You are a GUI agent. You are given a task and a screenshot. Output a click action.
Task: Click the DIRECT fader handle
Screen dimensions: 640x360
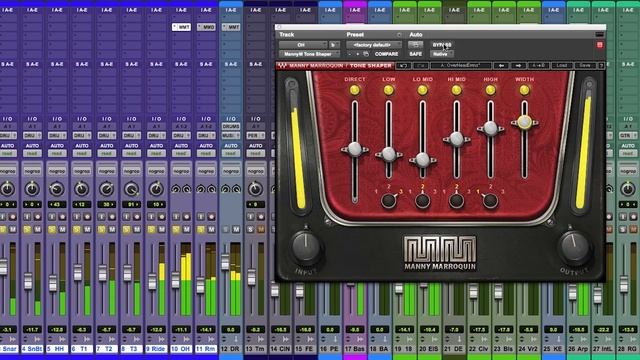coord(355,149)
